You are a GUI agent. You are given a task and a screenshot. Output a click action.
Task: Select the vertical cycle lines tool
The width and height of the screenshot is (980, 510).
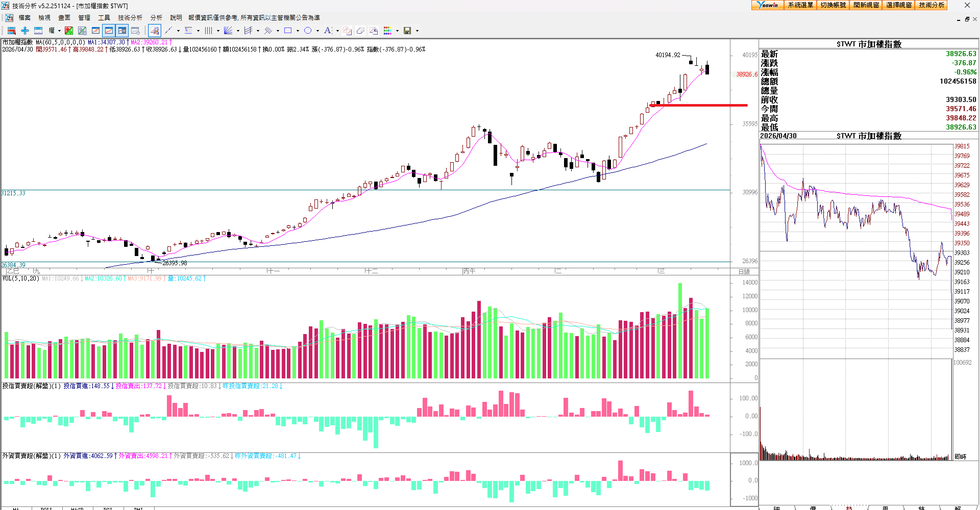[x=208, y=31]
